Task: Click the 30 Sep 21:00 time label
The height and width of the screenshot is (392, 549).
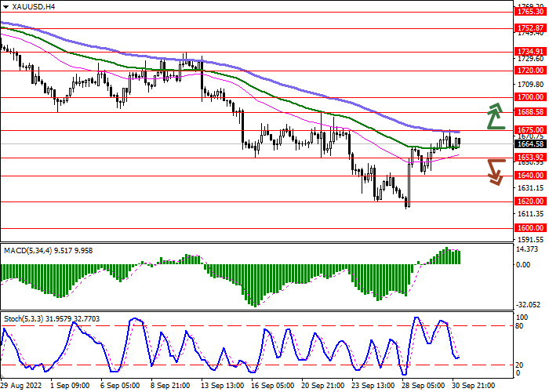Action: [x=474, y=386]
